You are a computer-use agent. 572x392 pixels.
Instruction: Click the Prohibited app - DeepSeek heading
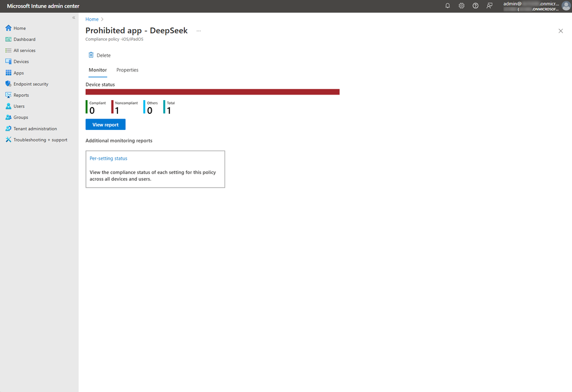[136, 31]
